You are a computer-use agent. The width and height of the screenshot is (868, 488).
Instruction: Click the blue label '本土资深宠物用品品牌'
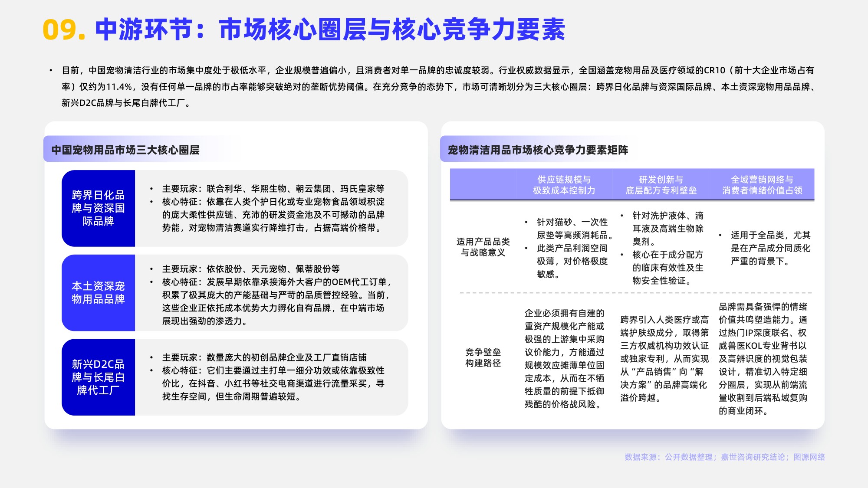99,293
